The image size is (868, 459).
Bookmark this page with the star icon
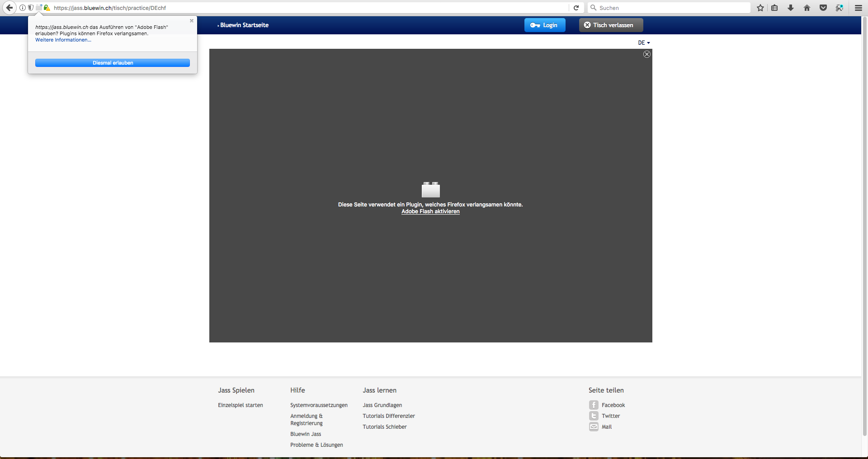coord(760,8)
